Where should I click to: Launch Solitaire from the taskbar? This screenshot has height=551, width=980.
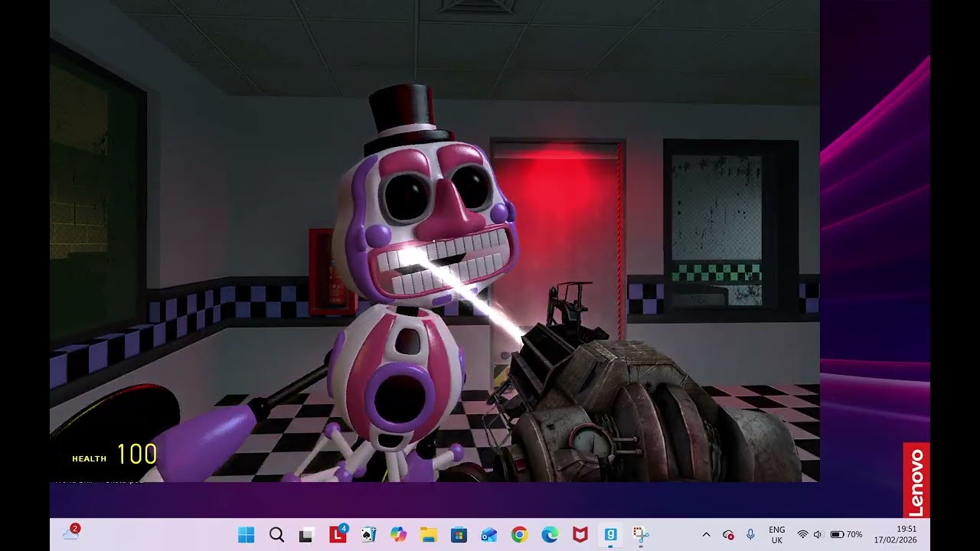click(367, 535)
